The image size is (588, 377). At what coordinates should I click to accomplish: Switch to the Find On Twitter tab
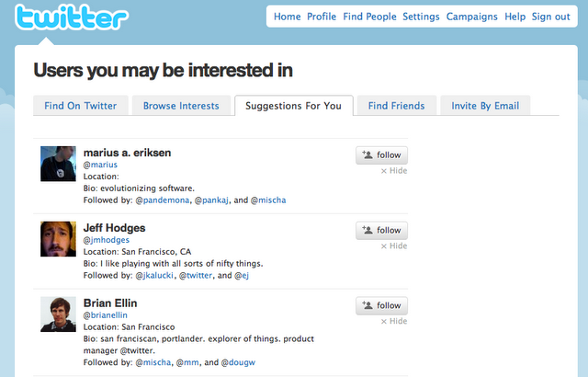(x=81, y=106)
